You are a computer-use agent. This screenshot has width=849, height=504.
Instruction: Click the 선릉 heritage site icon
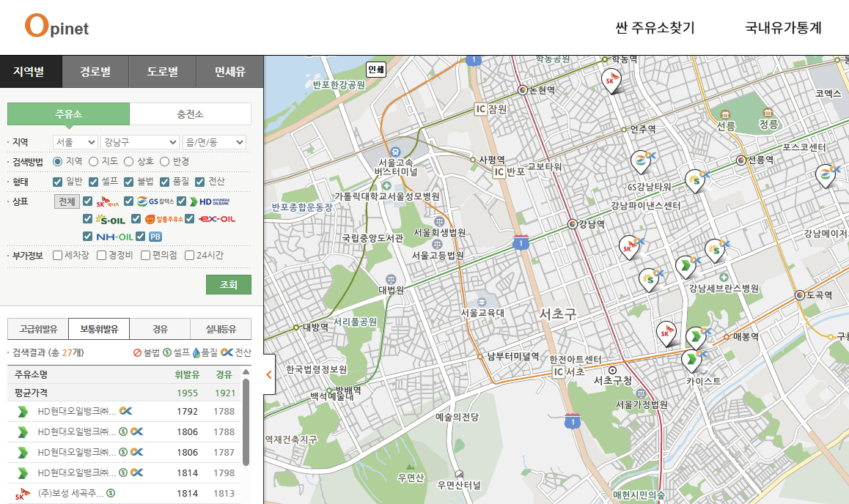[725, 114]
